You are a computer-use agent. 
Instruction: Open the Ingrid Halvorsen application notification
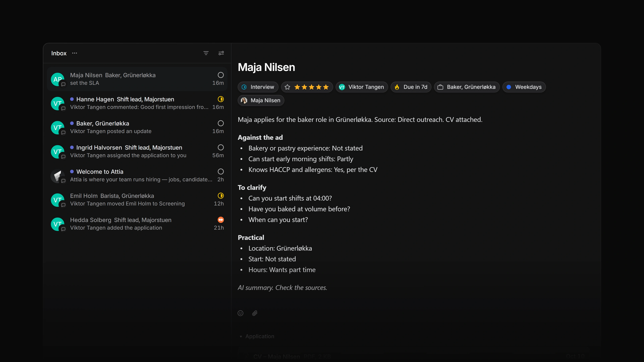pos(137,151)
